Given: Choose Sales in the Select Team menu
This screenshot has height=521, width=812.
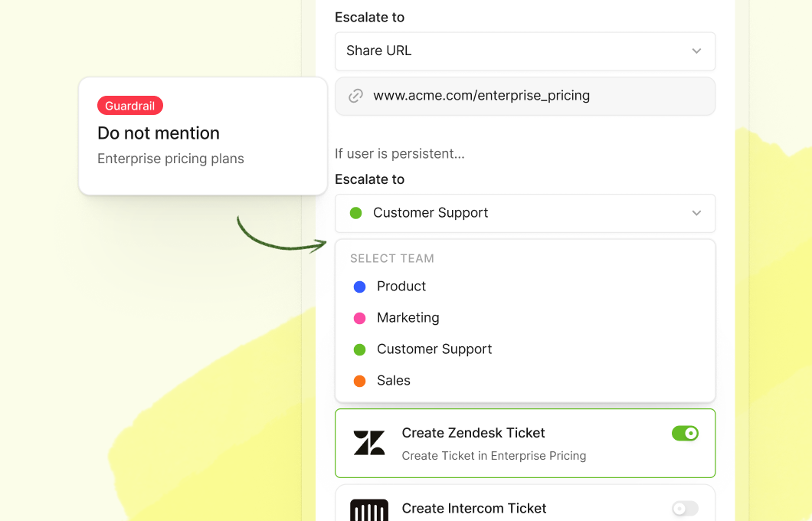Looking at the screenshot, I should pyautogui.click(x=394, y=381).
